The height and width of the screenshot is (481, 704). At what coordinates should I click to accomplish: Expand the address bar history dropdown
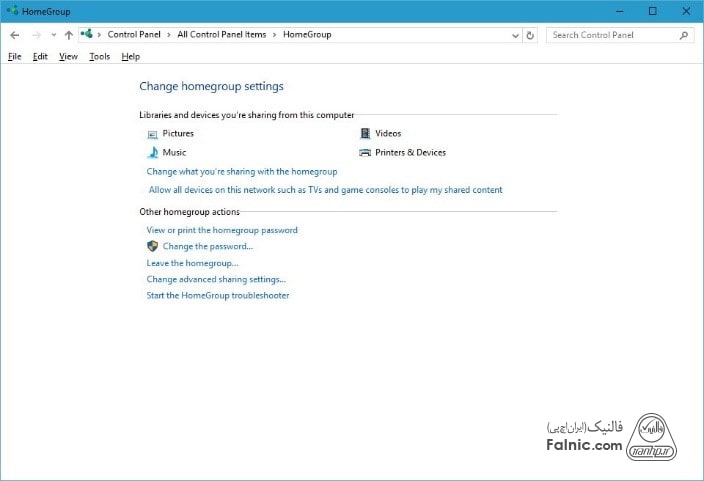515,35
